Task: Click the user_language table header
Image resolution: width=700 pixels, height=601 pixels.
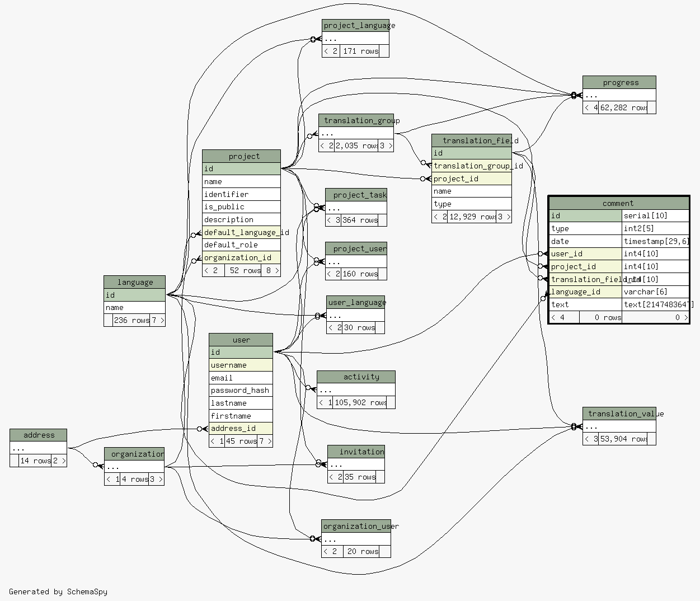Action: click(355, 303)
